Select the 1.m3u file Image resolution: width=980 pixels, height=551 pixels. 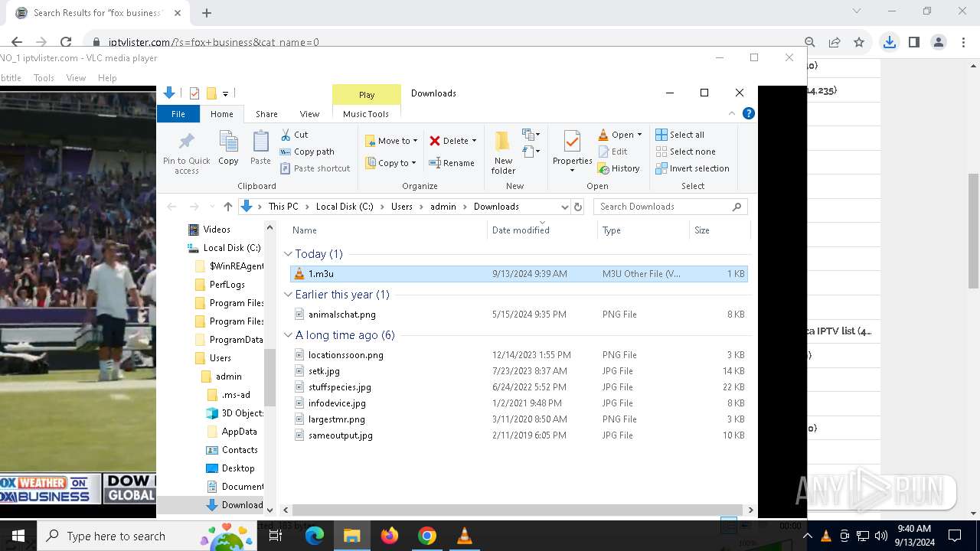519,274
